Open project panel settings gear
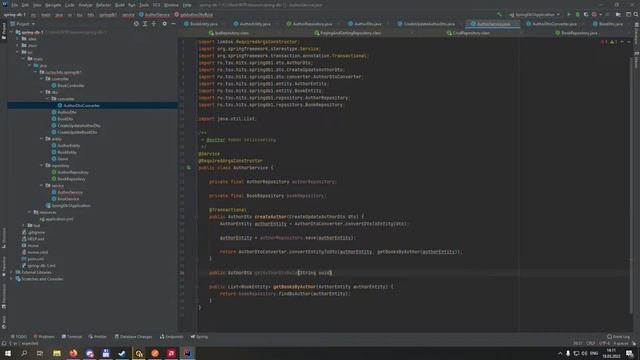The height and width of the screenshot is (360, 640). tap(164, 24)
